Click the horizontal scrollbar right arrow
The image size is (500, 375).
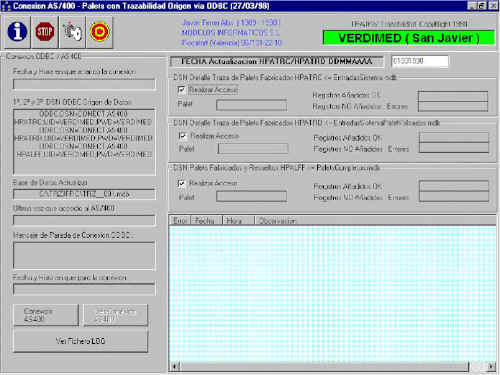click(491, 367)
